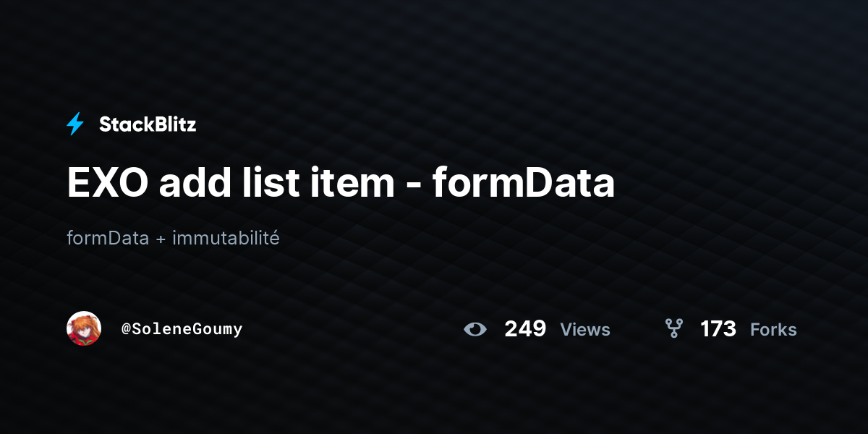The height and width of the screenshot is (434, 868).
Task: Click the StackBlitz lightning bolt logo
Action: [x=75, y=124]
